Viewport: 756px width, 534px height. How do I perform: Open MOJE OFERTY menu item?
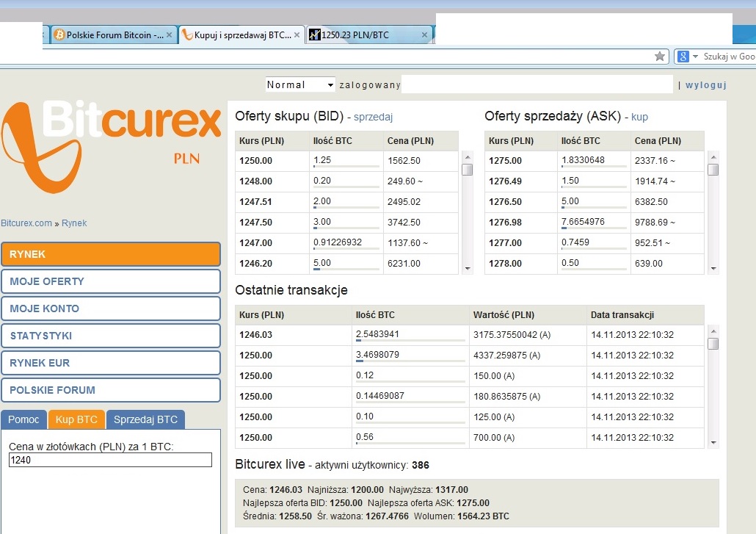[111, 281]
